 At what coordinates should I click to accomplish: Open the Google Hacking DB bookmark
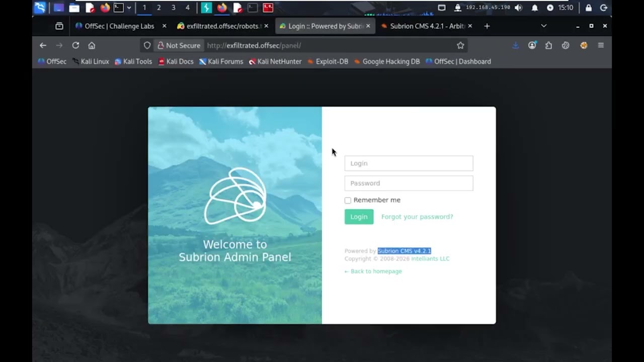pyautogui.click(x=386, y=61)
